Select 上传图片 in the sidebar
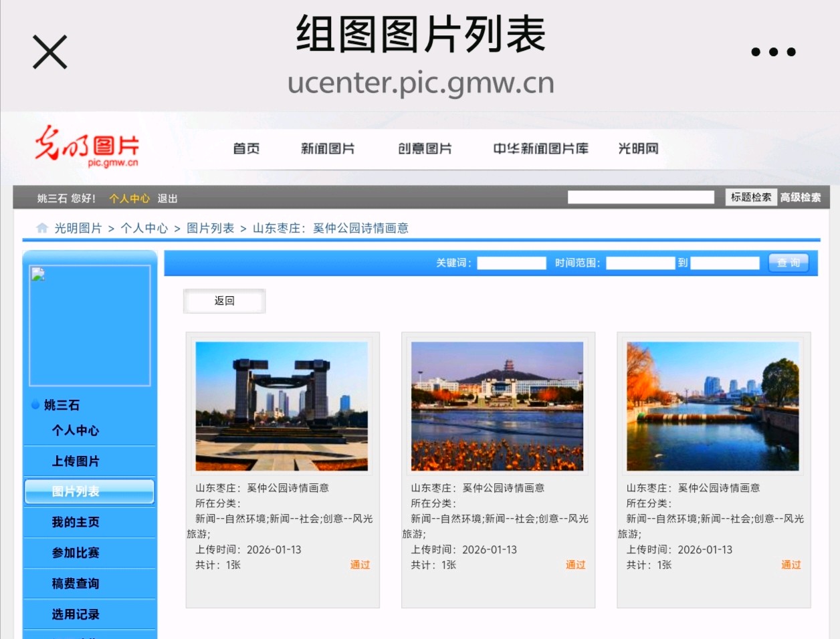The image size is (840, 639). pos(76,461)
